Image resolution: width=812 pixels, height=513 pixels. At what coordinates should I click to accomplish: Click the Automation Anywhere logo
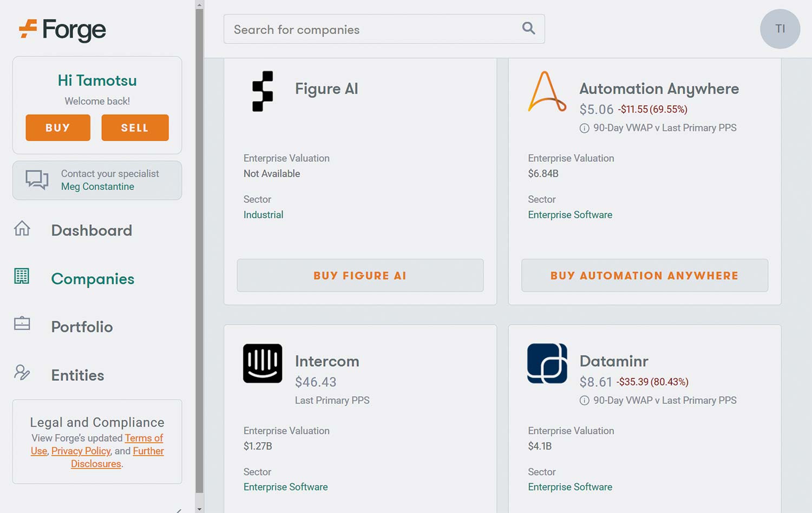[x=547, y=92]
